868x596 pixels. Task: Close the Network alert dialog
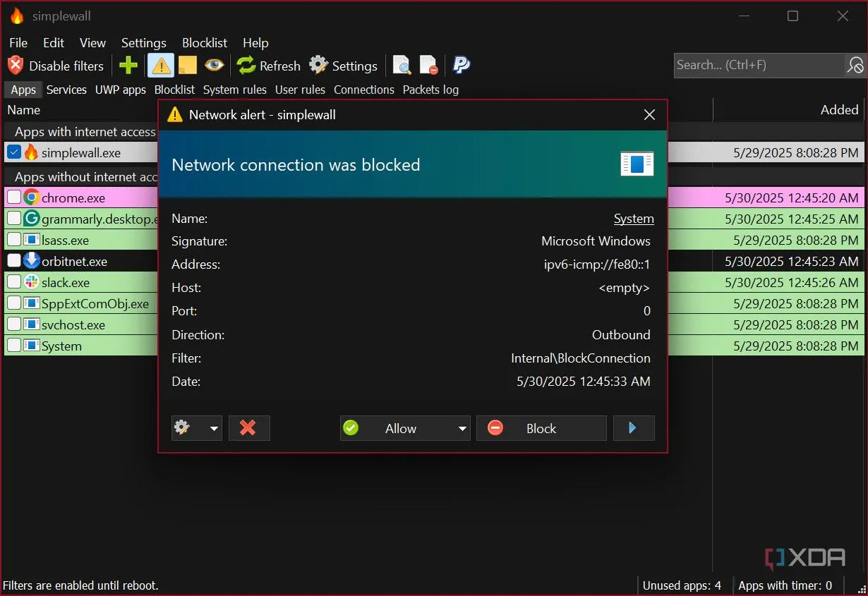(x=650, y=115)
